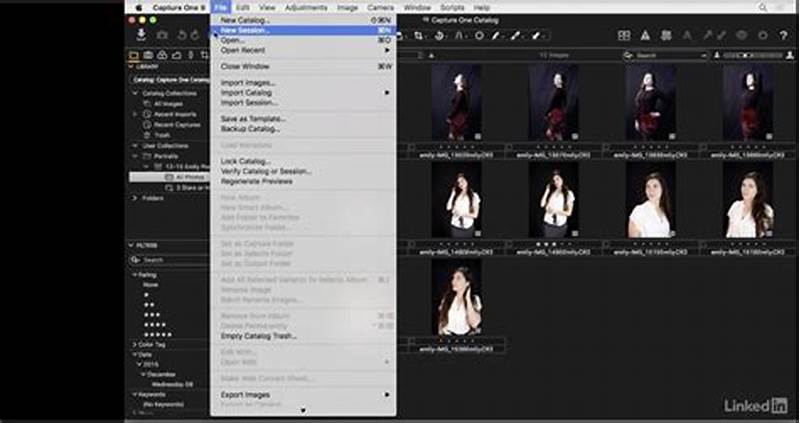Select the circular Spot Removal tool
Screen dimensions: 800x423
click(479, 36)
